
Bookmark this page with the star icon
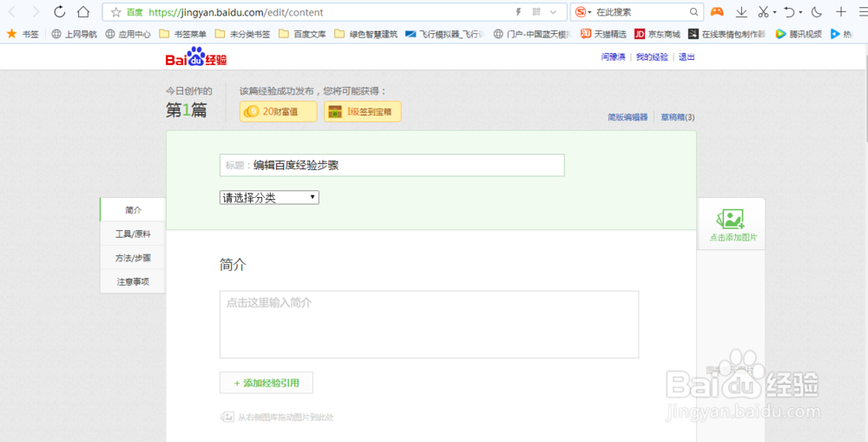click(x=115, y=12)
